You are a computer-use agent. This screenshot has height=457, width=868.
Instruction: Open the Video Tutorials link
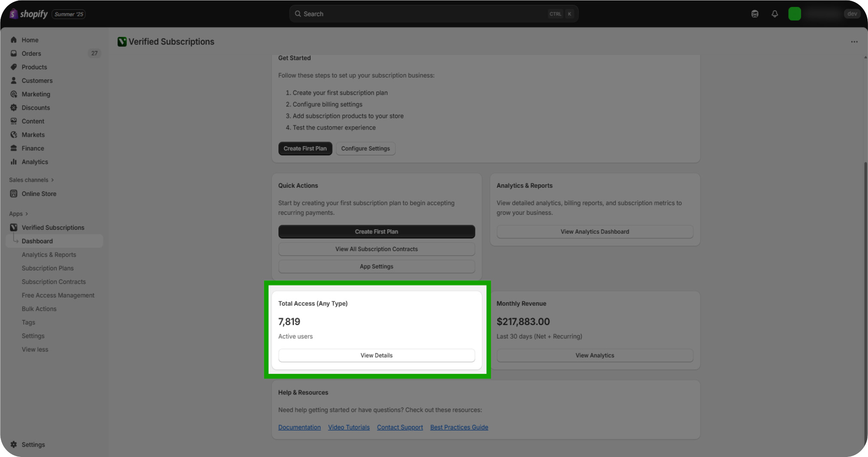(x=349, y=427)
